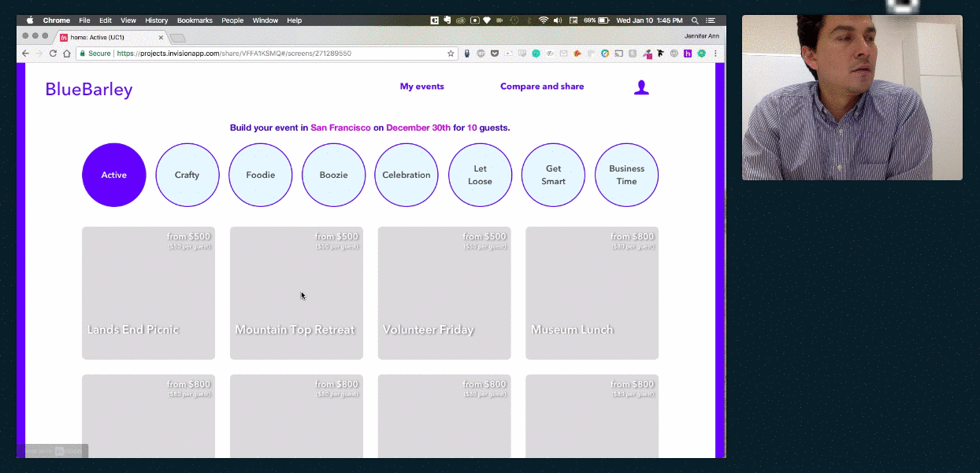
Task: Select the Let Loose category circle
Action: pyautogui.click(x=481, y=175)
